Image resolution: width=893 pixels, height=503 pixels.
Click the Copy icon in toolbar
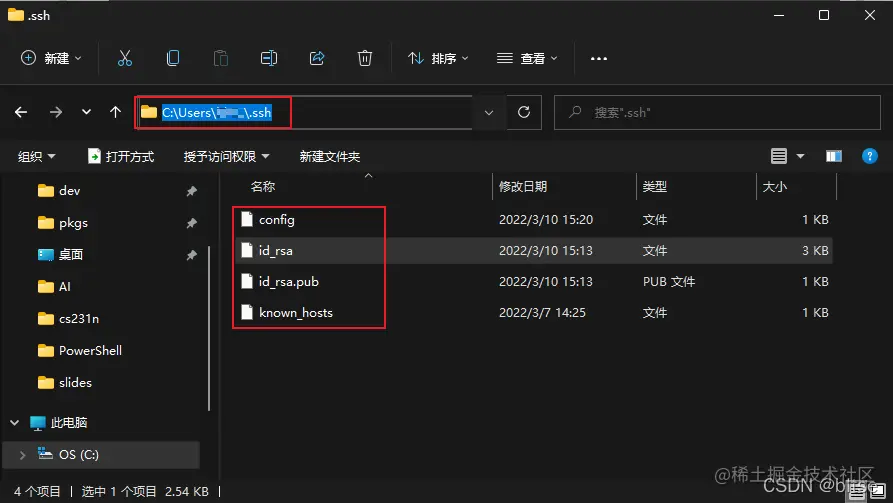(173, 58)
